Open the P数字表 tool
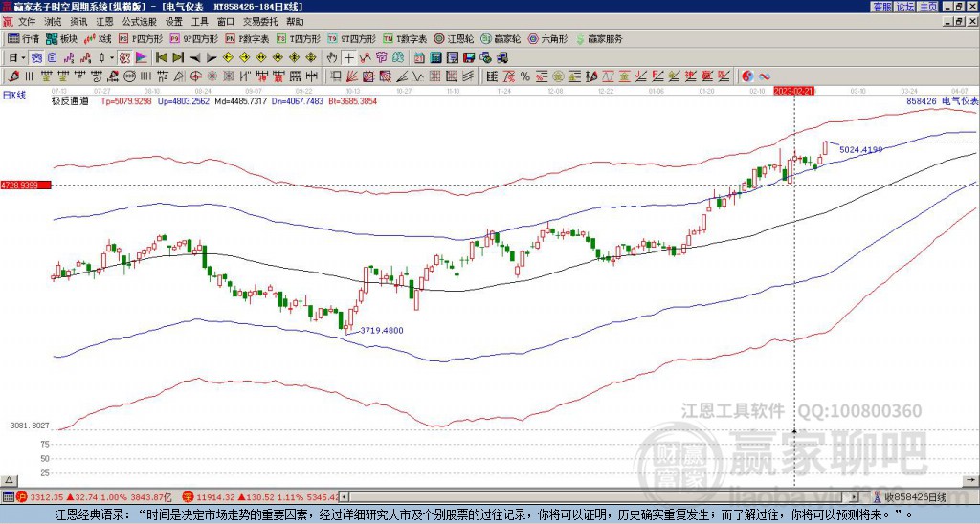Screen dimensions: 980x524 [x=248, y=38]
